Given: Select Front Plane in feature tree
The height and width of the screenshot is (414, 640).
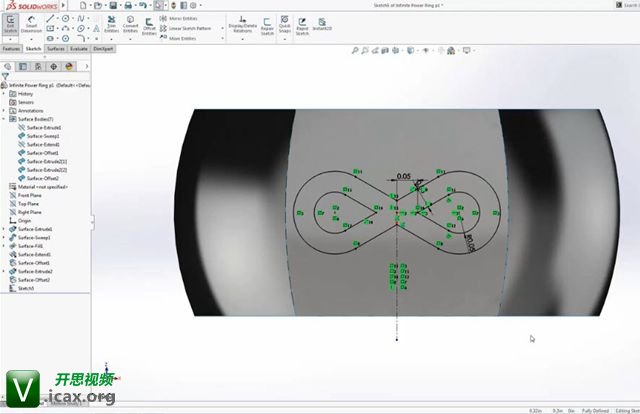Looking at the screenshot, I should (30, 195).
